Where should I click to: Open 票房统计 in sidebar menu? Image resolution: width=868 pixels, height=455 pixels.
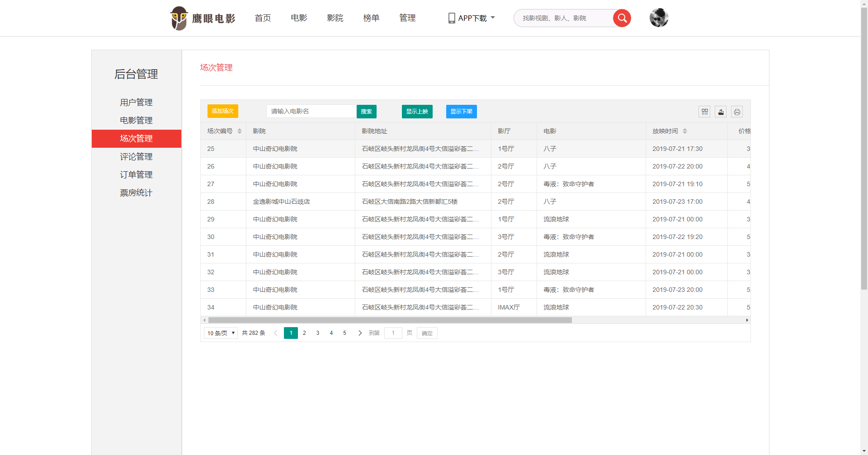tap(136, 192)
